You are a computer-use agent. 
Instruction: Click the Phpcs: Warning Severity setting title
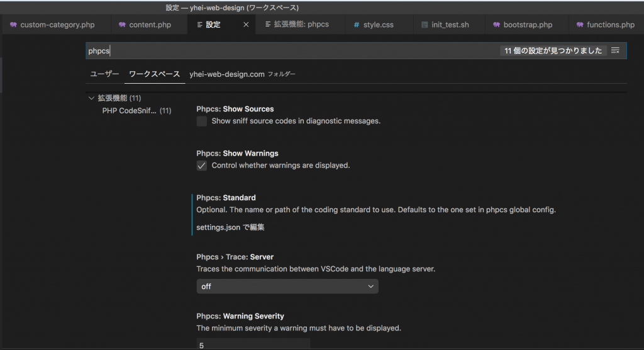pyautogui.click(x=240, y=316)
